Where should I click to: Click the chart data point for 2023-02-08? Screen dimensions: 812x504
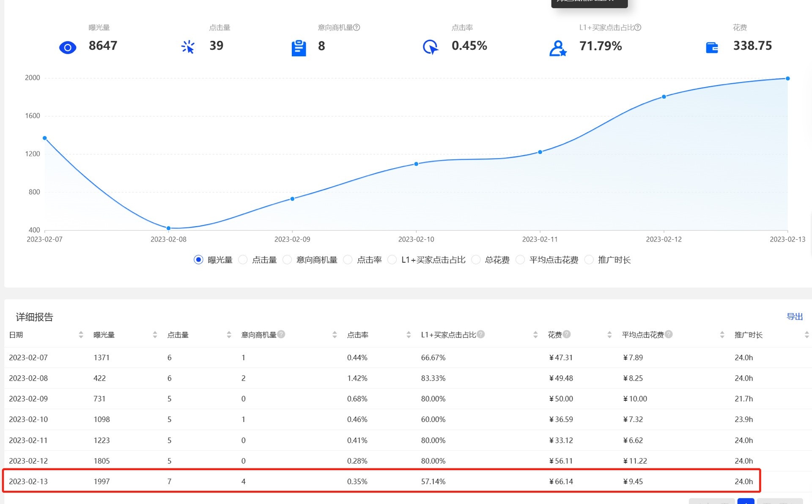point(169,228)
